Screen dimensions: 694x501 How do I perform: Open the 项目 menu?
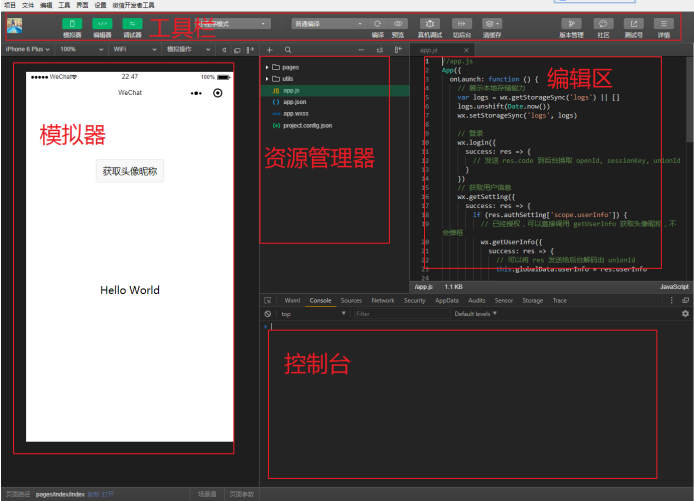point(10,5)
